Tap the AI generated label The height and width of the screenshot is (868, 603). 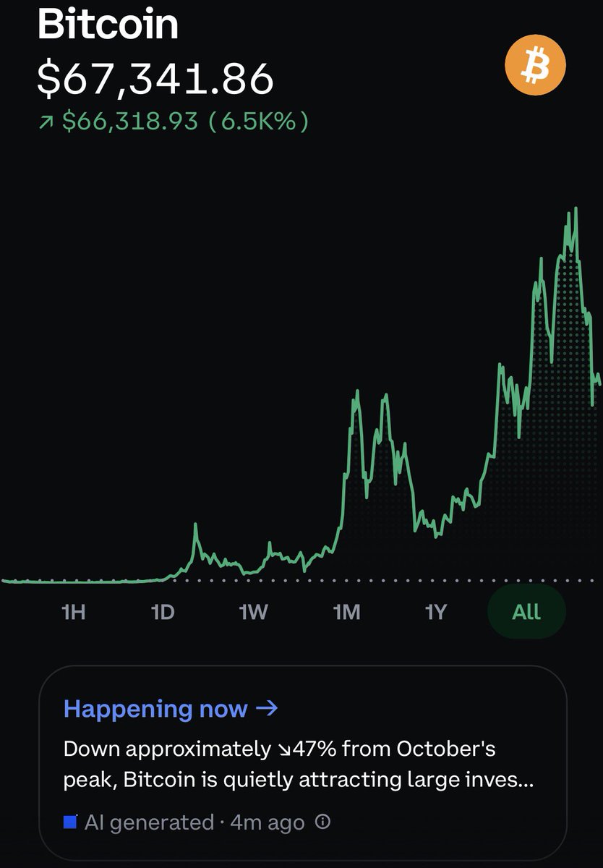click(148, 822)
